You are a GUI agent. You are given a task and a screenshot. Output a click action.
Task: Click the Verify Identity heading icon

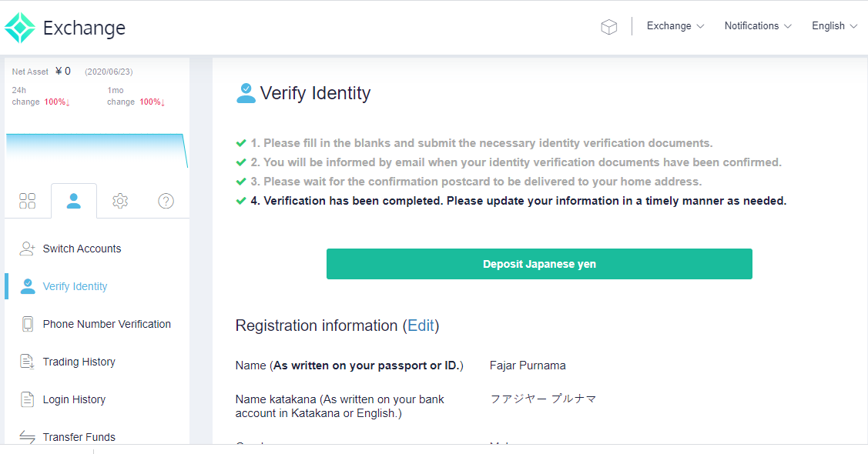point(246,93)
